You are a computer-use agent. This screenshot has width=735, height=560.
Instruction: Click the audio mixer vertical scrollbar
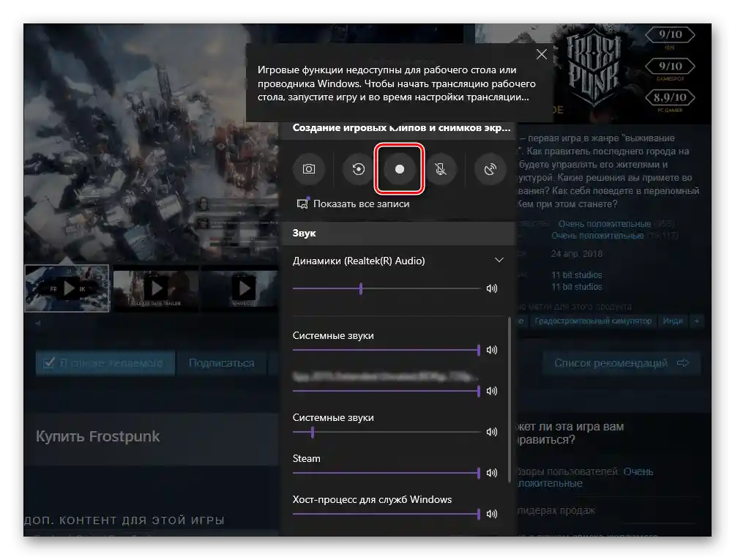click(510, 400)
